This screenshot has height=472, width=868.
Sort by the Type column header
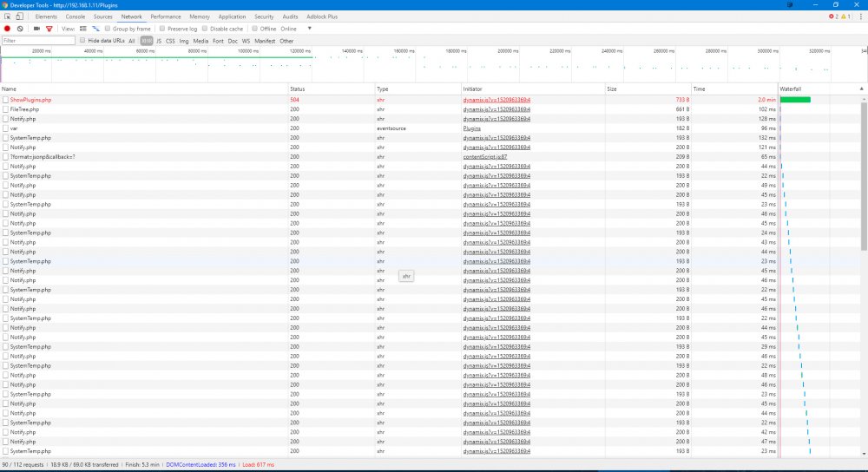pyautogui.click(x=418, y=89)
